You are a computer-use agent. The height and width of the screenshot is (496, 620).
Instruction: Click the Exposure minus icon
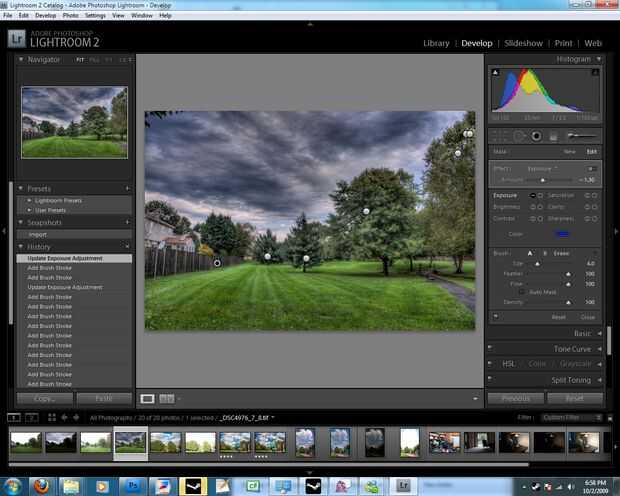pyautogui.click(x=533, y=195)
